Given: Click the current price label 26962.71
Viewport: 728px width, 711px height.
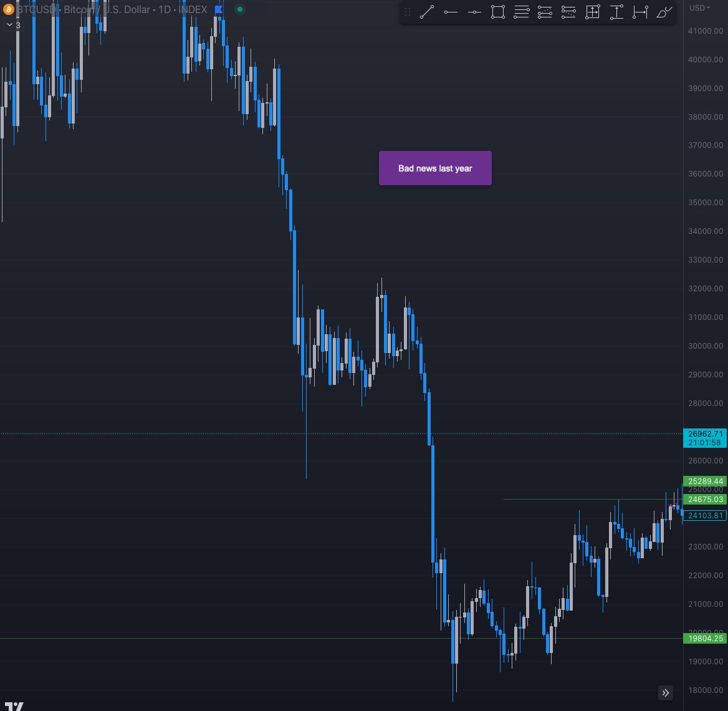Looking at the screenshot, I should pos(705,438).
